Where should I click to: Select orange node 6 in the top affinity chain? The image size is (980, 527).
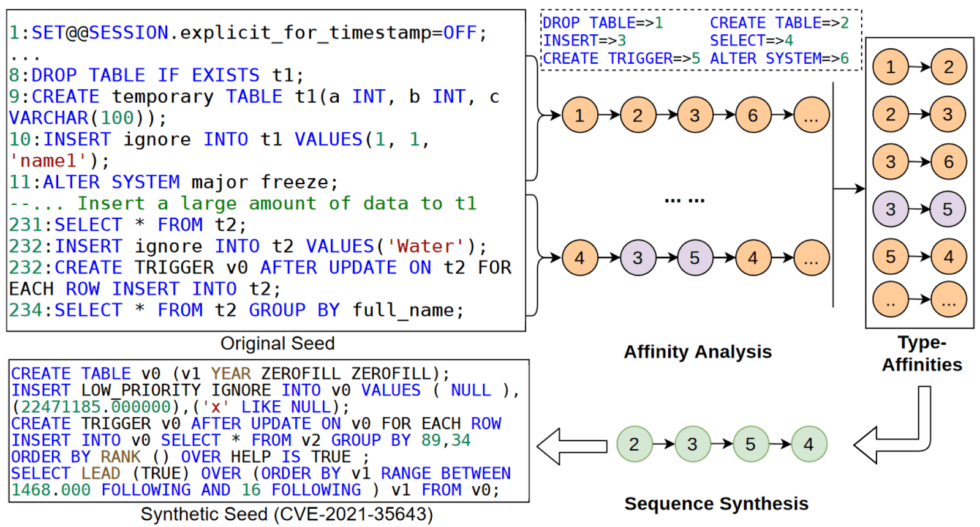coord(753,115)
